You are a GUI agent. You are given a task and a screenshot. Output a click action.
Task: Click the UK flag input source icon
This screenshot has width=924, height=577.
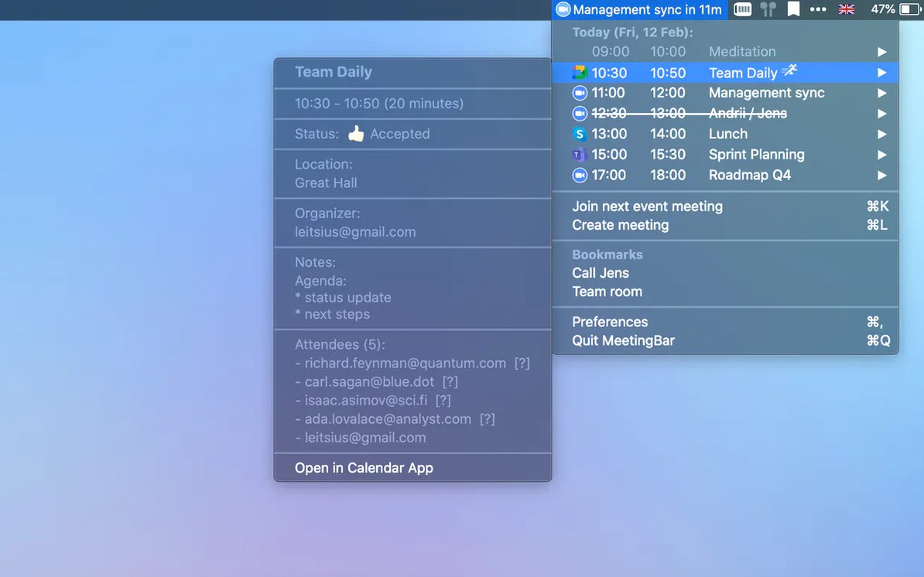pos(846,9)
